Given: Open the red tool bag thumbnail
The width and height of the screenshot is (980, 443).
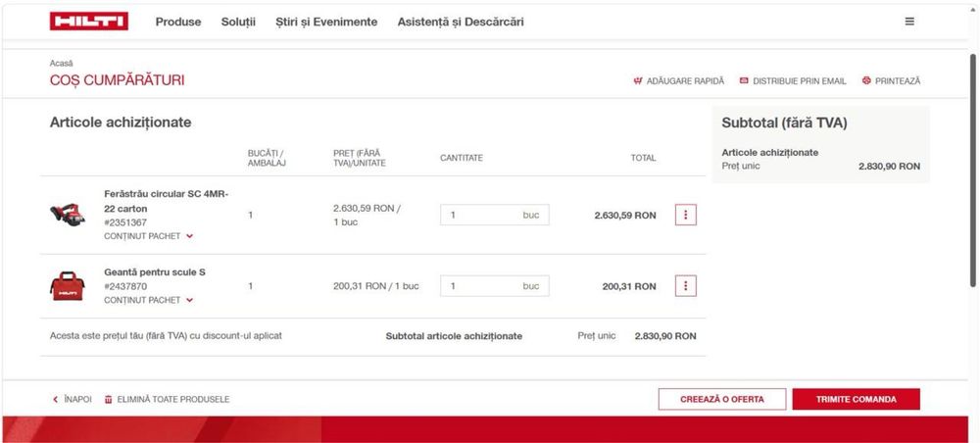Looking at the screenshot, I should point(68,286).
